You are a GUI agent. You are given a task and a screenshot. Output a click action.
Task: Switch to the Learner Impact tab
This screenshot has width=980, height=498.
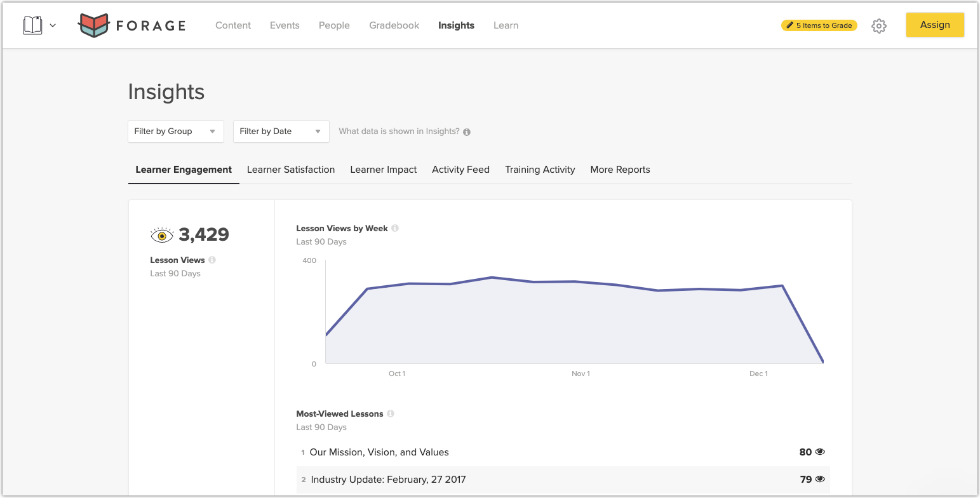point(384,170)
